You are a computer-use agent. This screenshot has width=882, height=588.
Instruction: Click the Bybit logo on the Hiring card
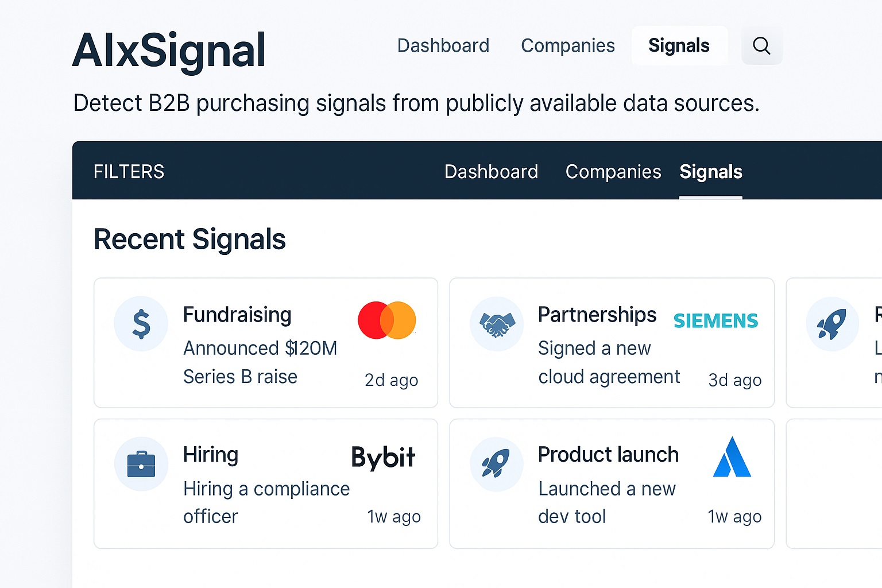[x=382, y=458]
